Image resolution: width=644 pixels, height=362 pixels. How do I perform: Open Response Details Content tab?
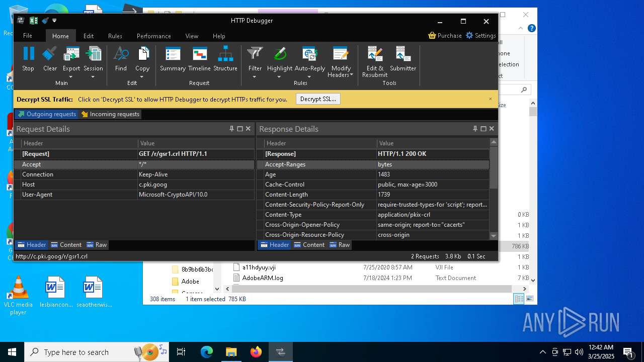tap(309, 245)
